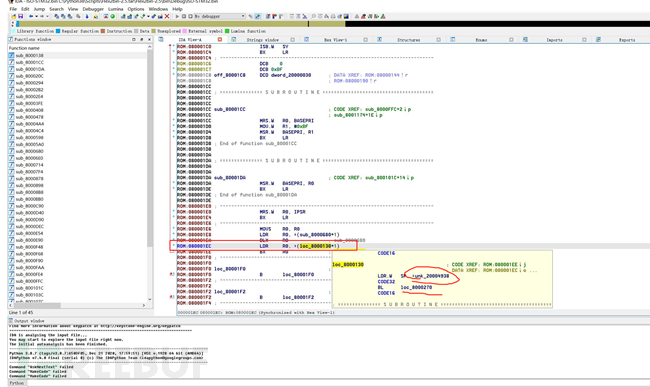Select sub_8000598 in function list
The width and height of the screenshot is (650, 387).
(x=29, y=138)
